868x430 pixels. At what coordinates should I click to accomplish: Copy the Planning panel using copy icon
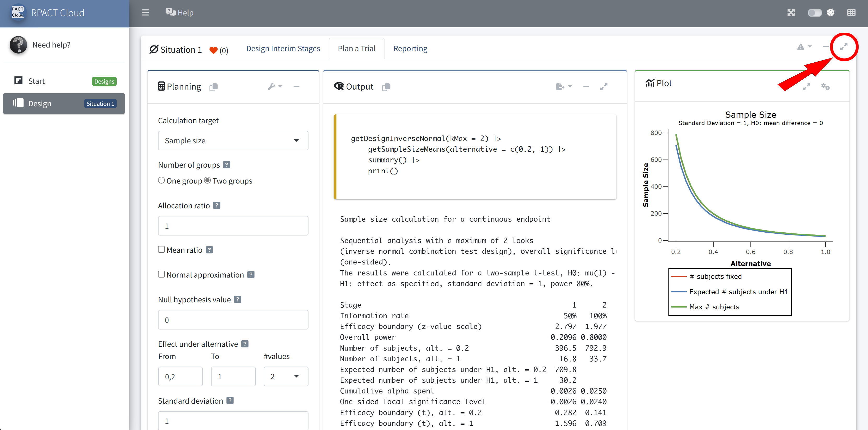pos(214,87)
